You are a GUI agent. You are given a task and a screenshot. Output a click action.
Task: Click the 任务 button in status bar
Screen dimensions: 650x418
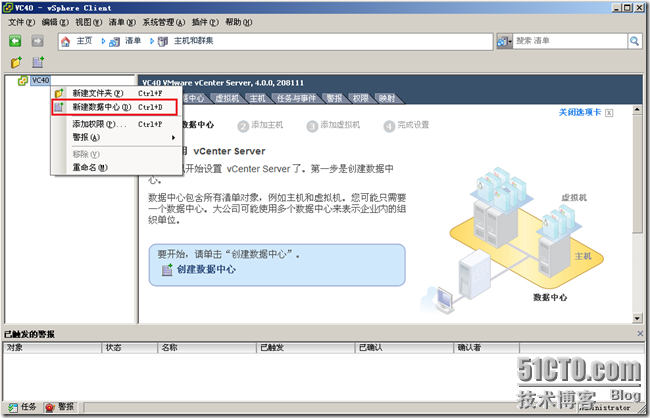click(23, 407)
